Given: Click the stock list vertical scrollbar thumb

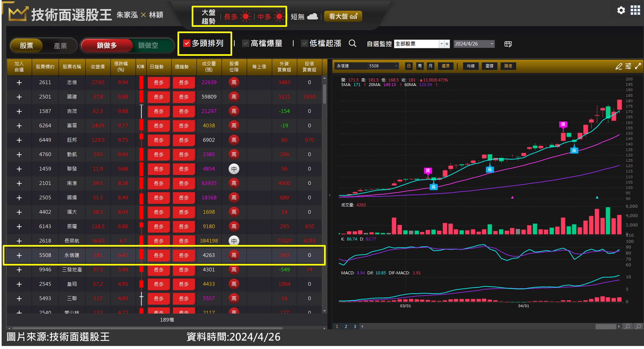Looking at the screenshot, I should click(x=324, y=94).
